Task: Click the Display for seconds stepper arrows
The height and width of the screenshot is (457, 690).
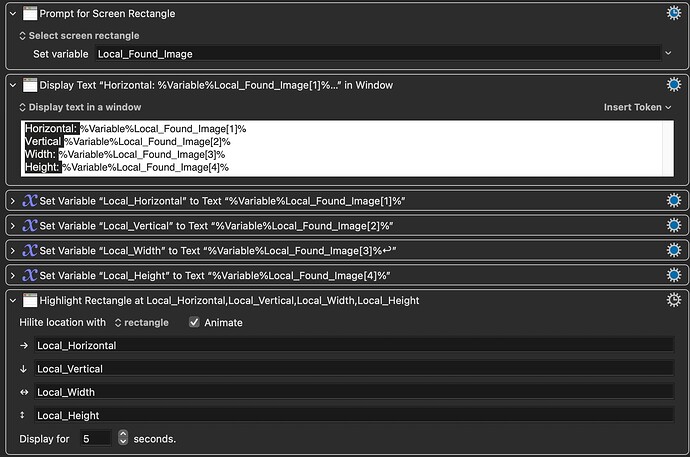Action: 123,439
